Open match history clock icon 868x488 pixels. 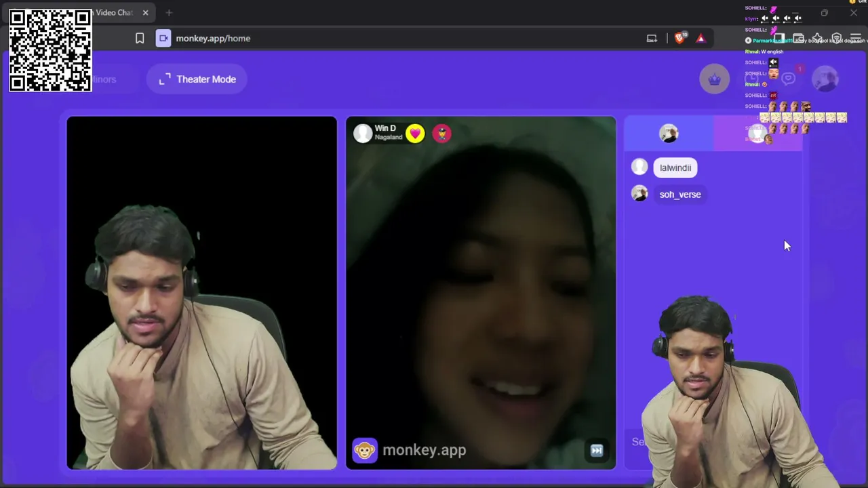pyautogui.click(x=751, y=79)
